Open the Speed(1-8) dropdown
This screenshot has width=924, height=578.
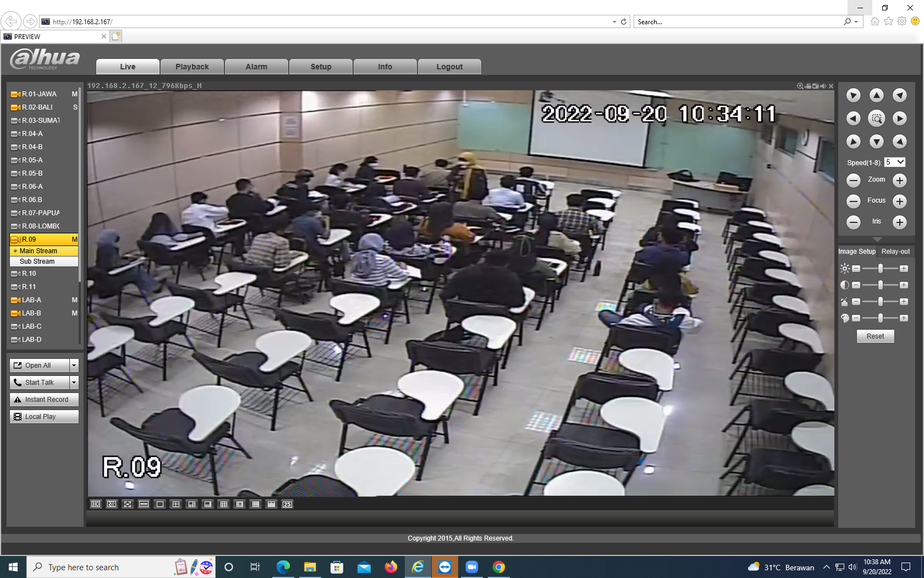[x=895, y=162]
